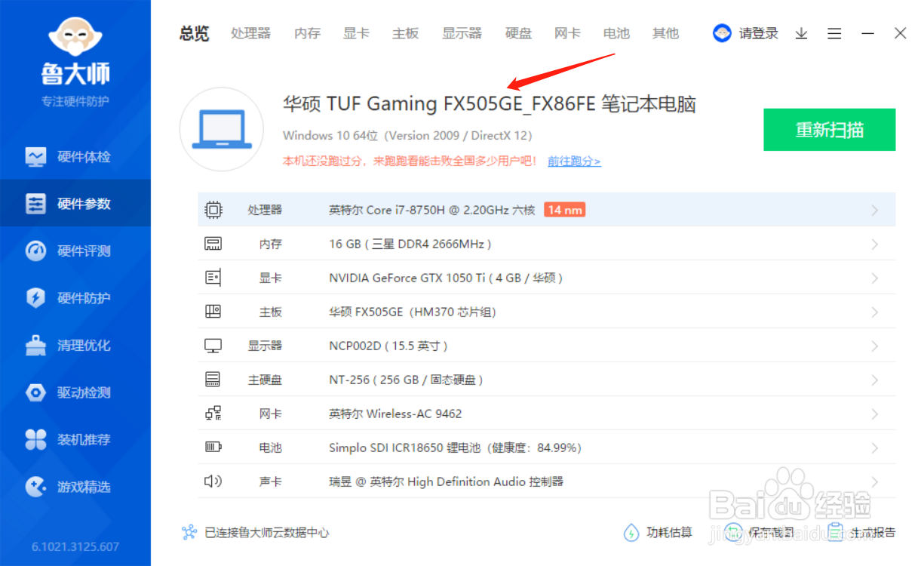
Task: Click the 功耗估算 text link
Action: 670,533
